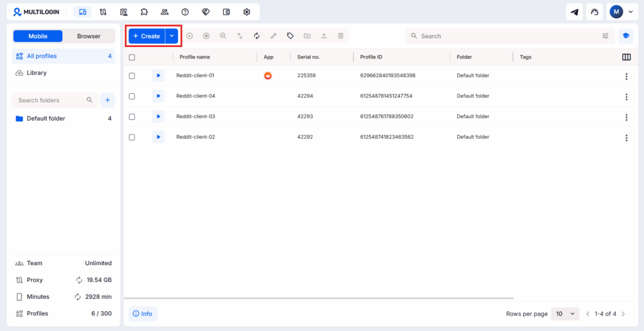The image size is (644, 331).
Task: Tick the checkbox for Reddit-client-04
Action: 132,96
